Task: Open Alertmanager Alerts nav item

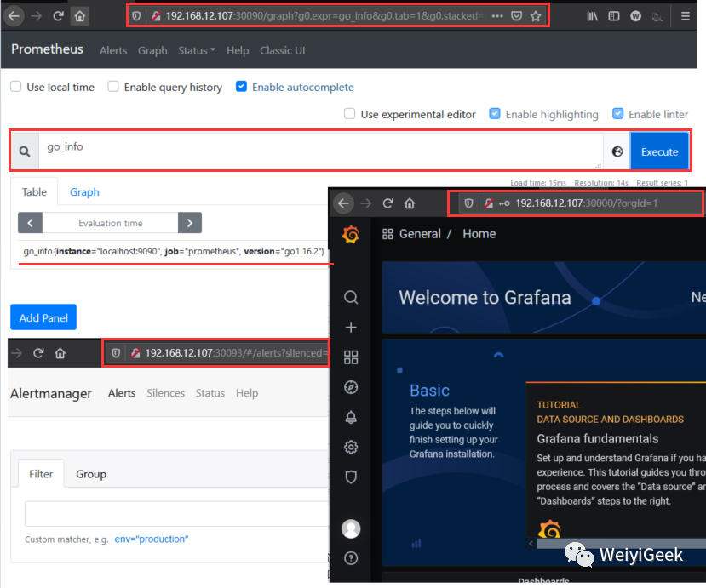Action: tap(122, 393)
